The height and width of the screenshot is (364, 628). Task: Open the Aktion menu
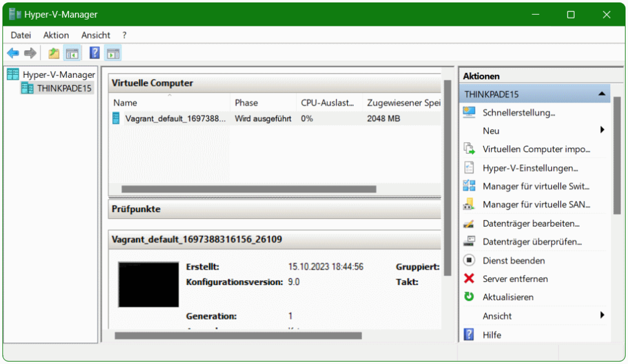[x=56, y=35]
